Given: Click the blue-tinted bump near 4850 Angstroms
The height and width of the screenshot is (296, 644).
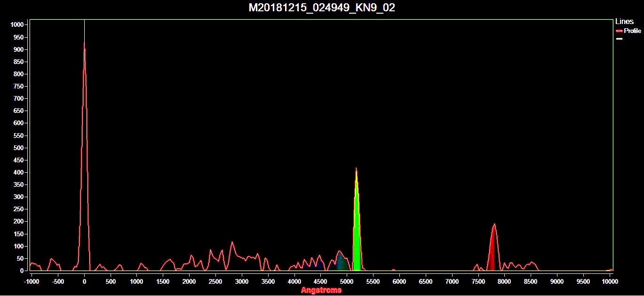Looking at the screenshot, I should pyautogui.click(x=340, y=261).
